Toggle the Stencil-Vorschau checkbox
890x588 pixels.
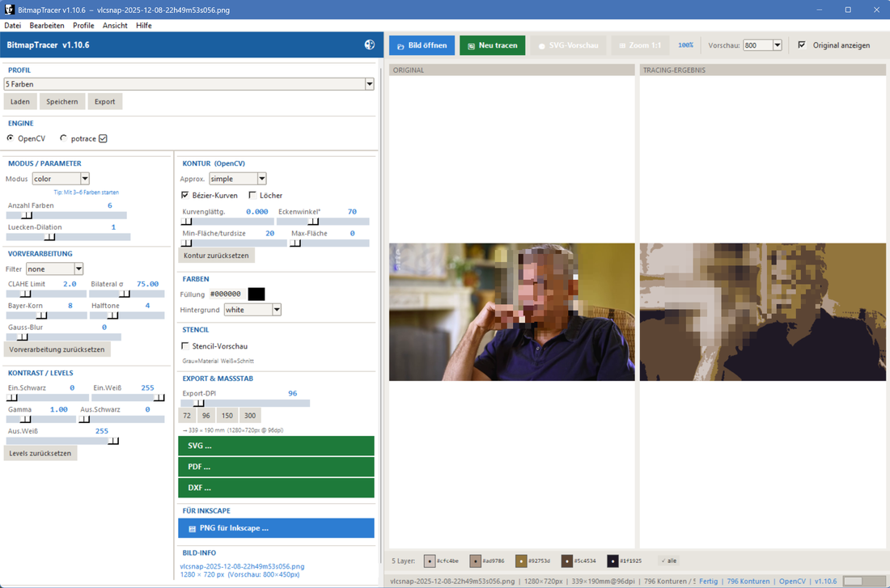tap(185, 346)
